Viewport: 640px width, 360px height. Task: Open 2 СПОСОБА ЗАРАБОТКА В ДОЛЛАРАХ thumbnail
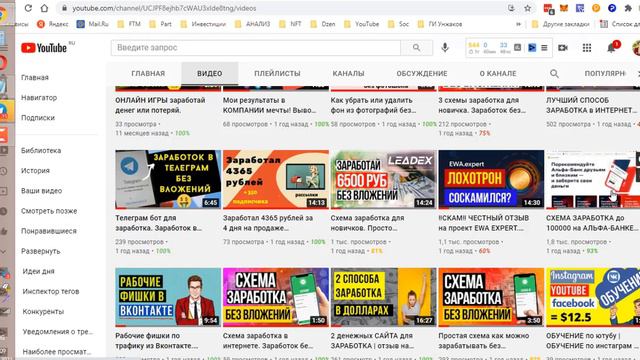pyautogui.click(x=383, y=297)
